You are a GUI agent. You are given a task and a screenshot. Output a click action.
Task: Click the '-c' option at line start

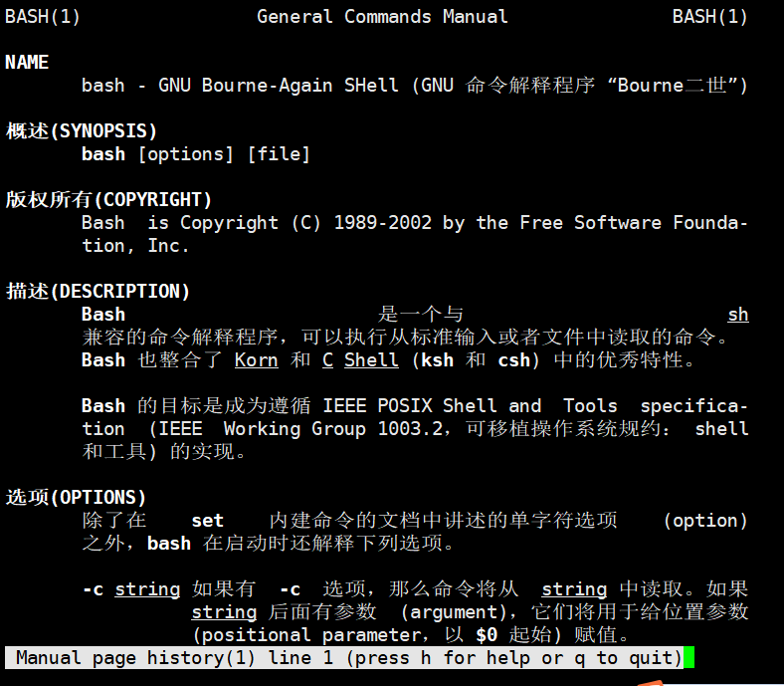[93, 589]
